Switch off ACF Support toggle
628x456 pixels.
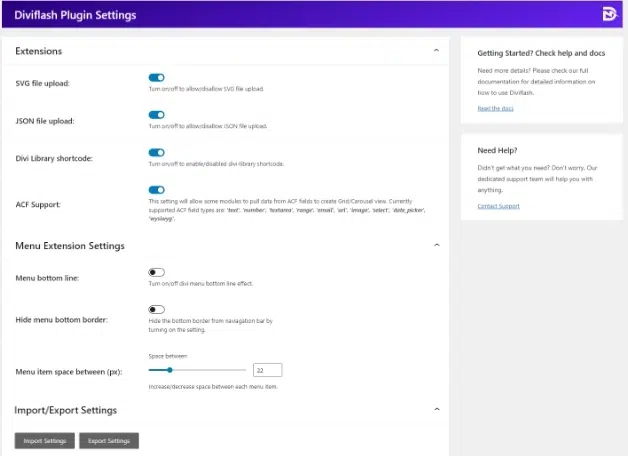click(x=157, y=190)
